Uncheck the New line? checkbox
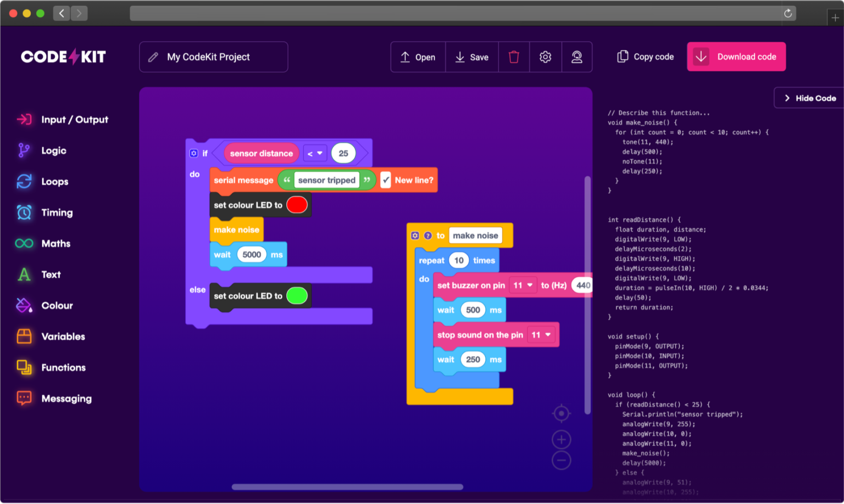Screen dimensions: 844x504 tap(386, 180)
